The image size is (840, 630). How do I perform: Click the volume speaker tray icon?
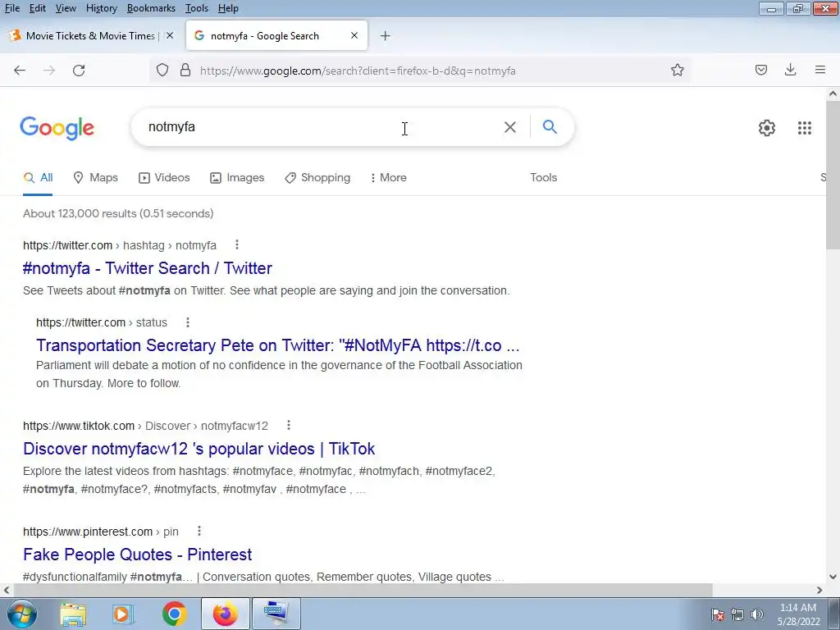tap(756, 614)
